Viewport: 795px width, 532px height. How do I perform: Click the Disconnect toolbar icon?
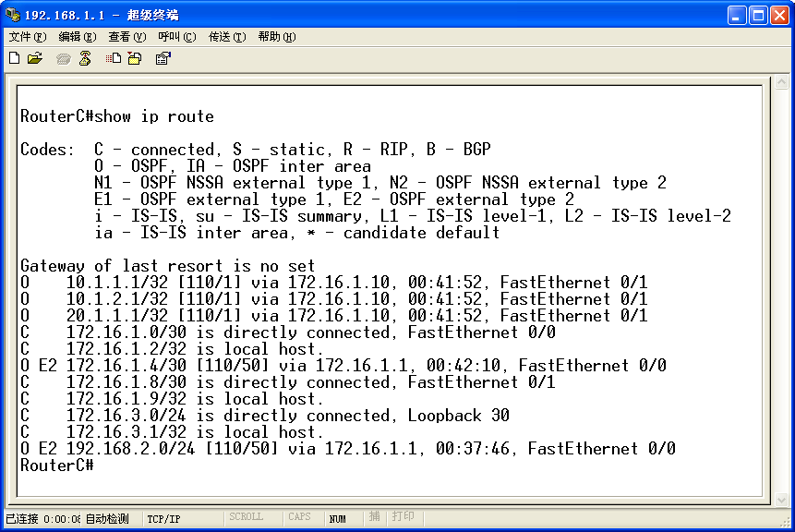85,59
